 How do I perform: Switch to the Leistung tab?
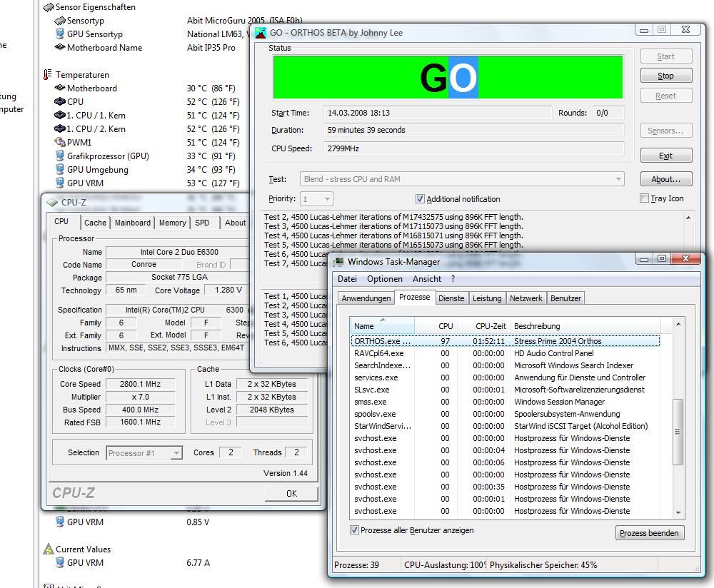click(x=487, y=298)
